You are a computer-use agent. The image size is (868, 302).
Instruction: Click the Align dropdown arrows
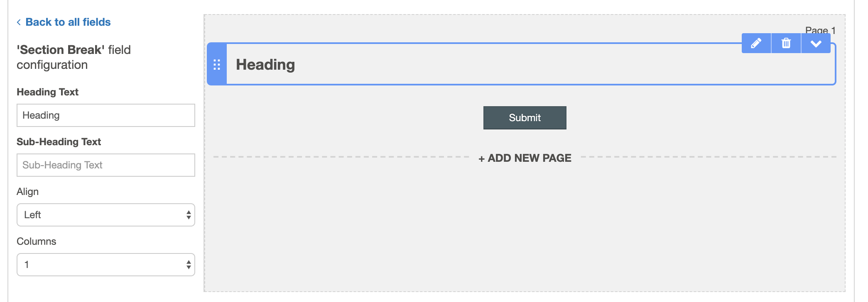click(x=189, y=215)
